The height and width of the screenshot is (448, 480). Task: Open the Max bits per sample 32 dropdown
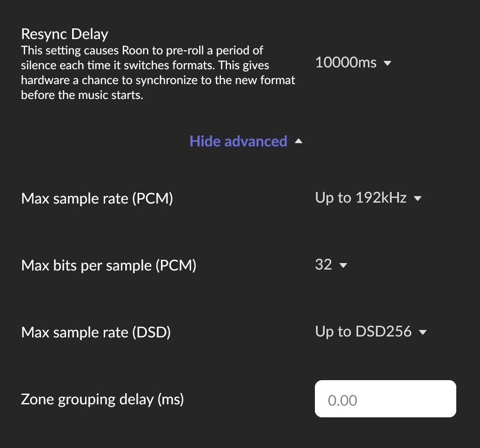(324, 265)
